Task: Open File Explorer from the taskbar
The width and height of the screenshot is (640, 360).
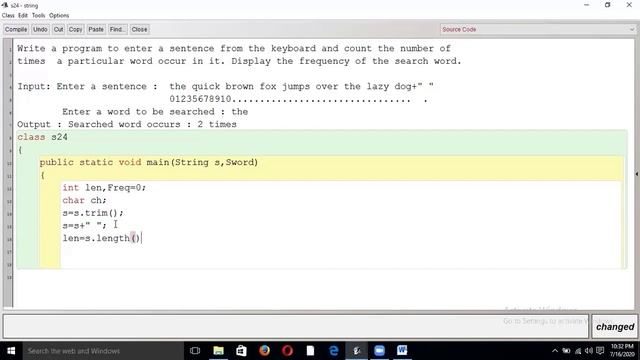Action: coord(218,351)
